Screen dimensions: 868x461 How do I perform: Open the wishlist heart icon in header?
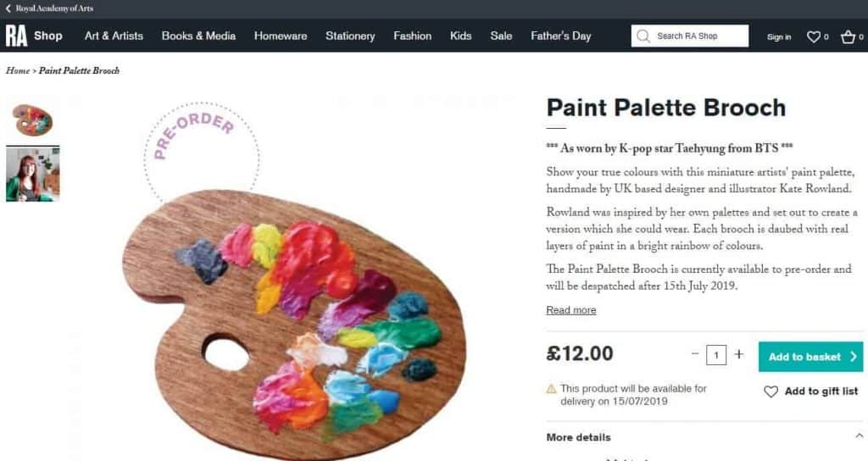pos(813,36)
